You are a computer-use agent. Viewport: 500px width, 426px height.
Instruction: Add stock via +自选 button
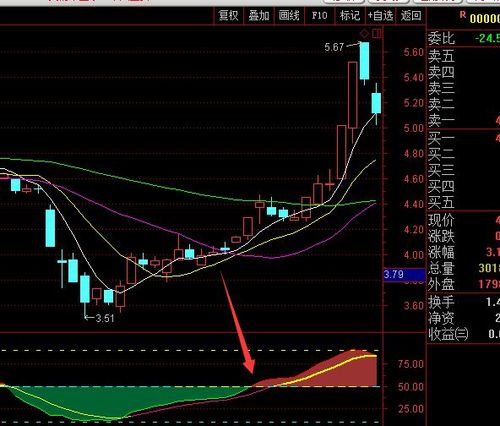pos(380,16)
